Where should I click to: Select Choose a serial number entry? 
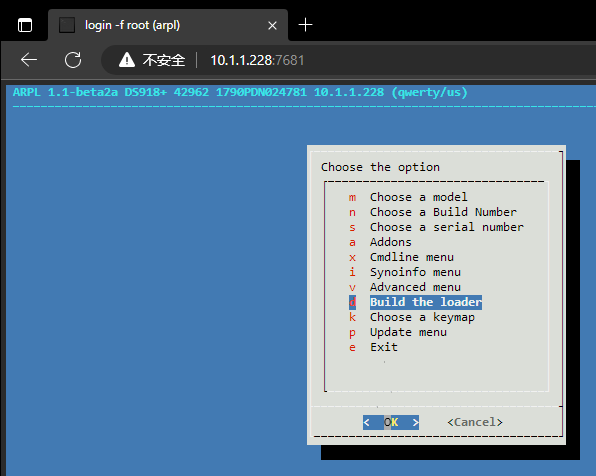(x=447, y=227)
